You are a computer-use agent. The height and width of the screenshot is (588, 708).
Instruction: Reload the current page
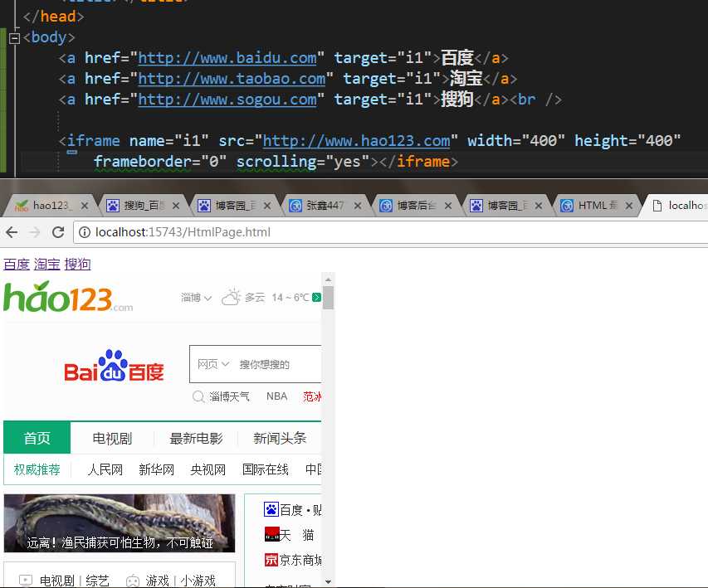click(x=58, y=232)
